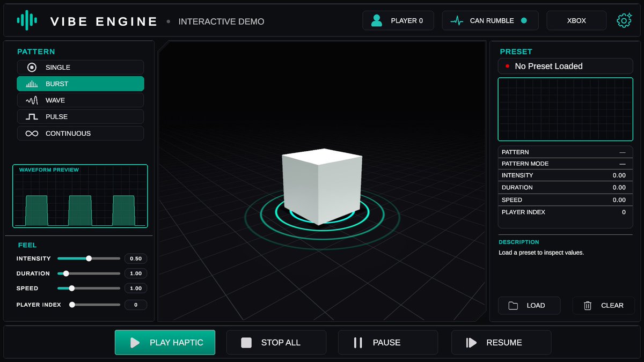The height and width of the screenshot is (362, 644).
Task: Click the DESCRIPTION heading
Action: click(x=519, y=242)
